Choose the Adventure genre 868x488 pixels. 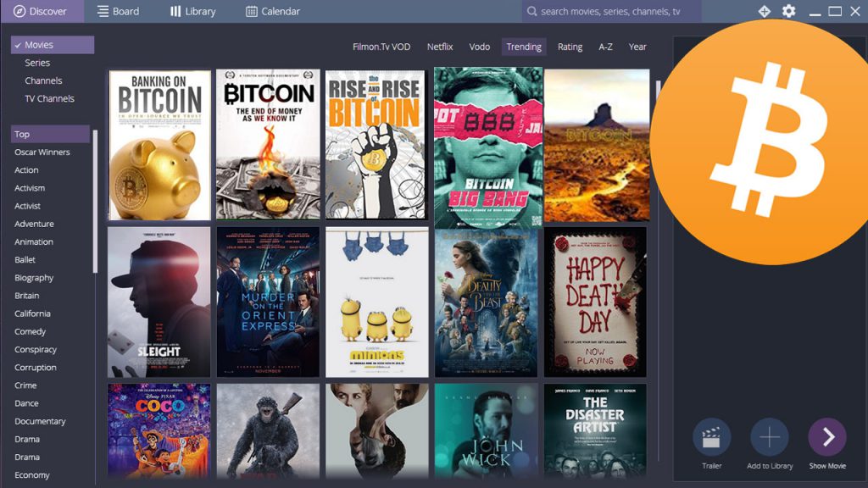click(34, 224)
